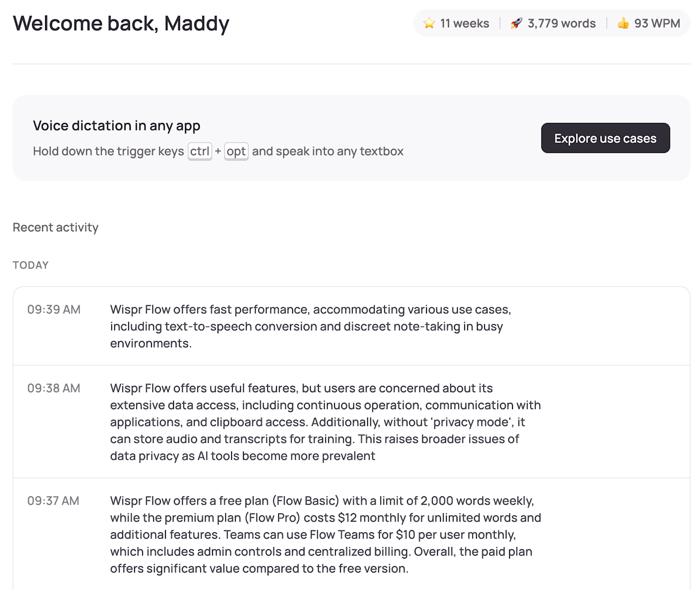Open the 93 WPM stat
The width and height of the screenshot is (700, 590).
tap(648, 23)
